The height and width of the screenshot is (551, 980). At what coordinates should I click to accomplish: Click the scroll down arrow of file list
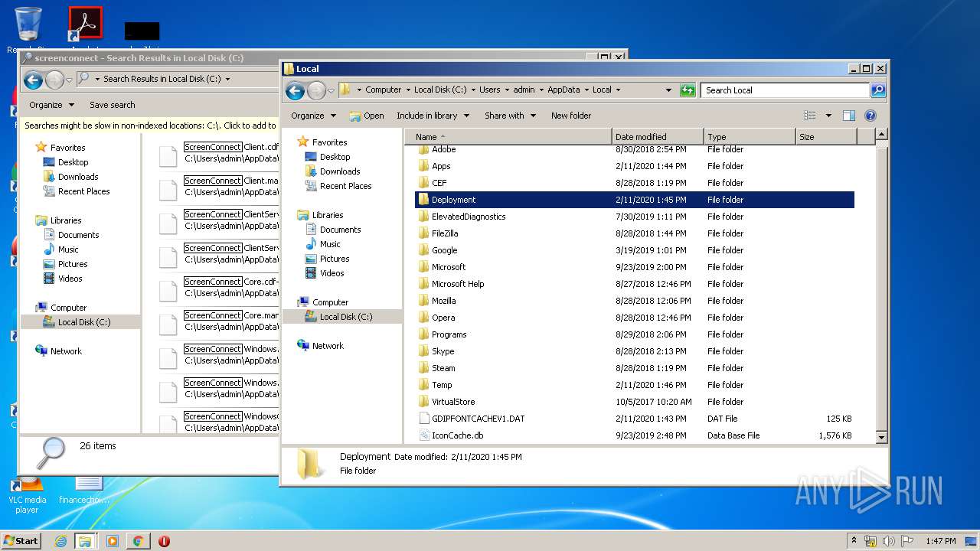[881, 437]
